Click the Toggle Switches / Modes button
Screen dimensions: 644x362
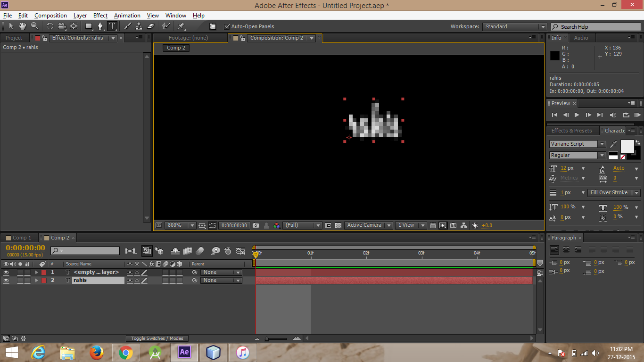(157, 338)
